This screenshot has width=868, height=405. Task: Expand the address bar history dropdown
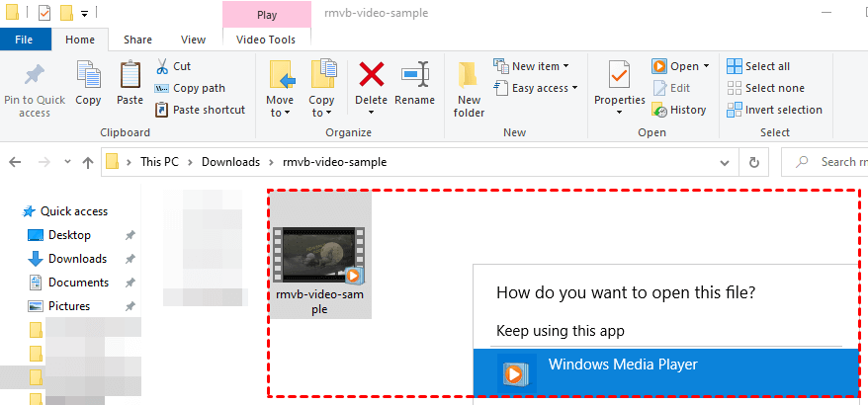coord(724,163)
